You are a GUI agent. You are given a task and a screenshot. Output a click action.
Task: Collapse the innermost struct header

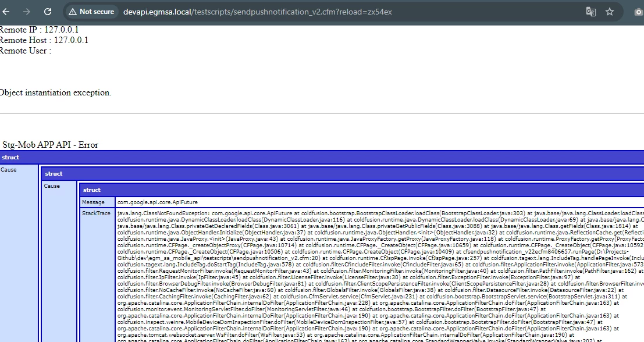[x=361, y=190]
